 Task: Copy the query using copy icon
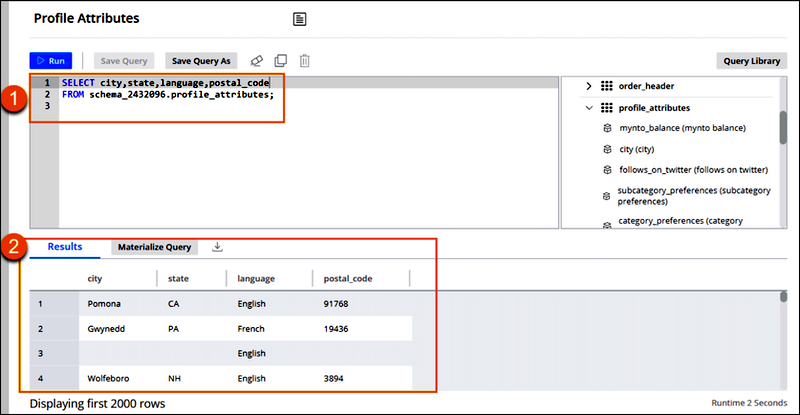281,61
